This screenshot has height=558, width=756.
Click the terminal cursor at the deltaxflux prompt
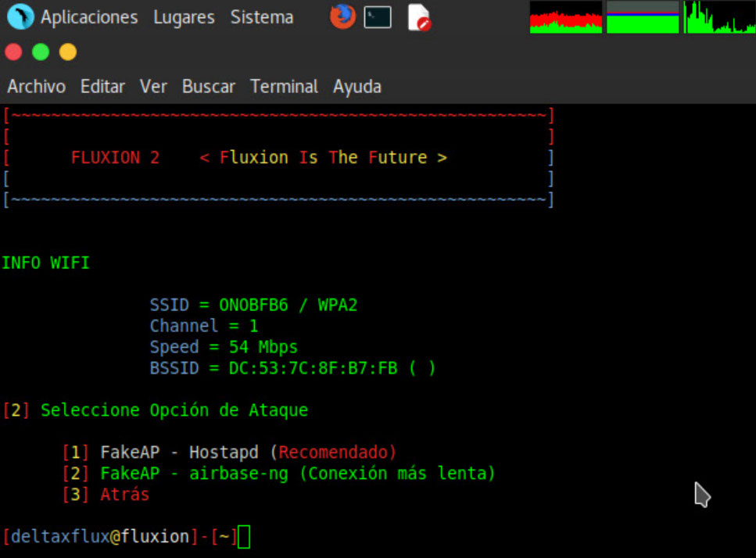click(244, 537)
